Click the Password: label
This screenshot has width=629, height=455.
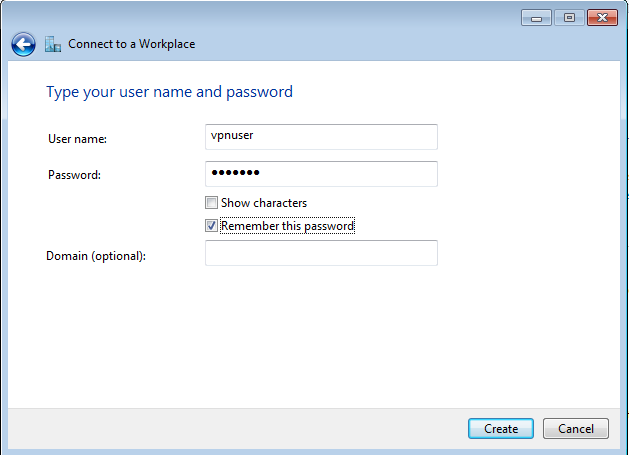coord(75,175)
